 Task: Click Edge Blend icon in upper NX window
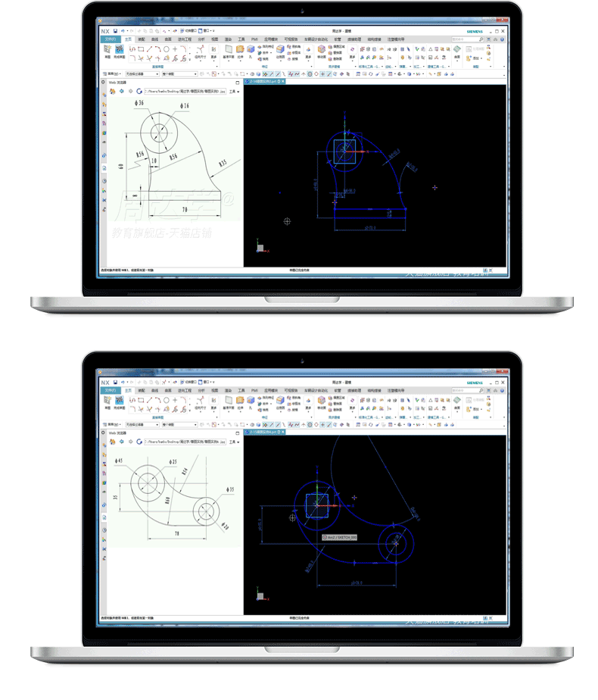click(x=280, y=49)
